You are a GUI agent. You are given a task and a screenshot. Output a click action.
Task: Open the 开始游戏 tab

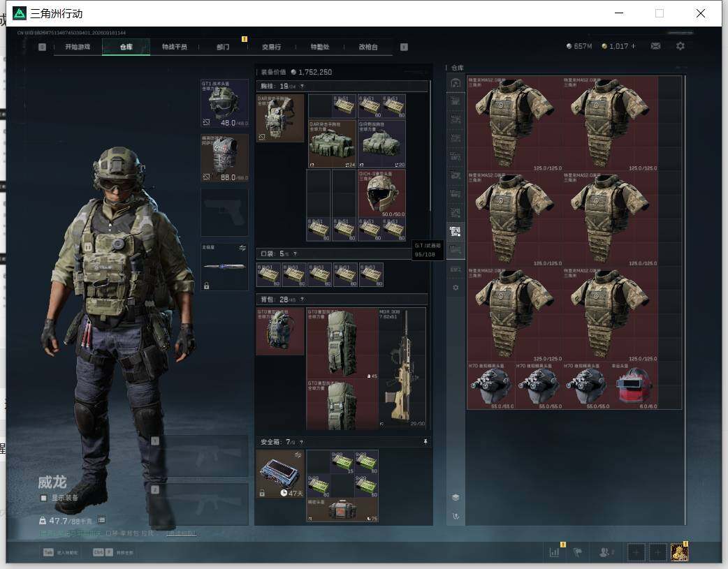[78, 47]
